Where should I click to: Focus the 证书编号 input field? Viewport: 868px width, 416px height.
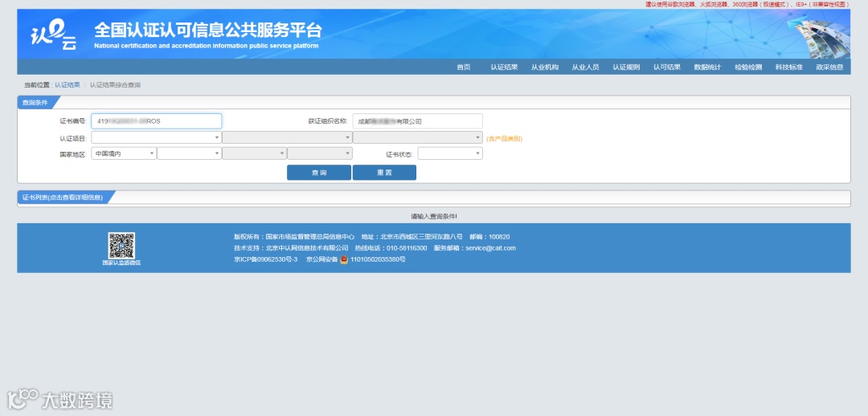pyautogui.click(x=157, y=121)
